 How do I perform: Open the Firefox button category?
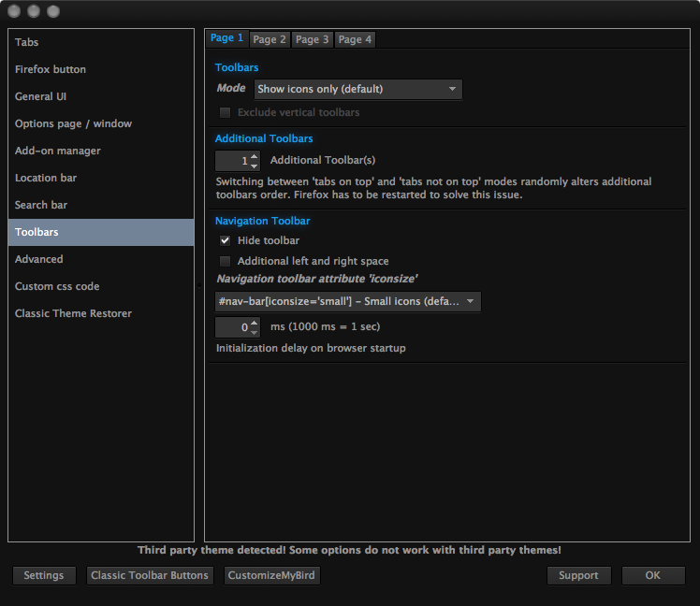(101, 69)
